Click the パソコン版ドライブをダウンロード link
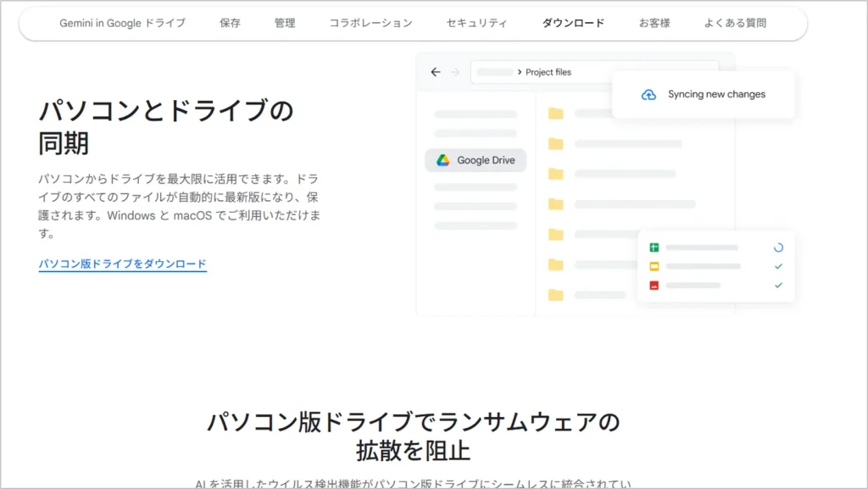This screenshot has width=868, height=489. click(x=122, y=264)
